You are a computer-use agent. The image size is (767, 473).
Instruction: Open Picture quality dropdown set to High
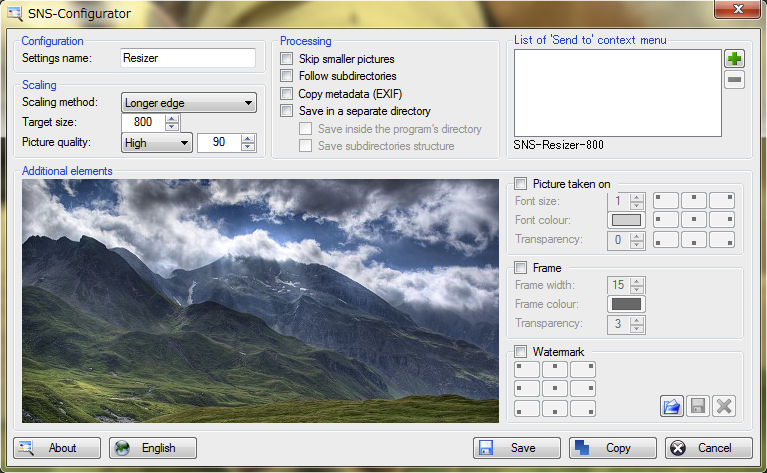click(157, 143)
